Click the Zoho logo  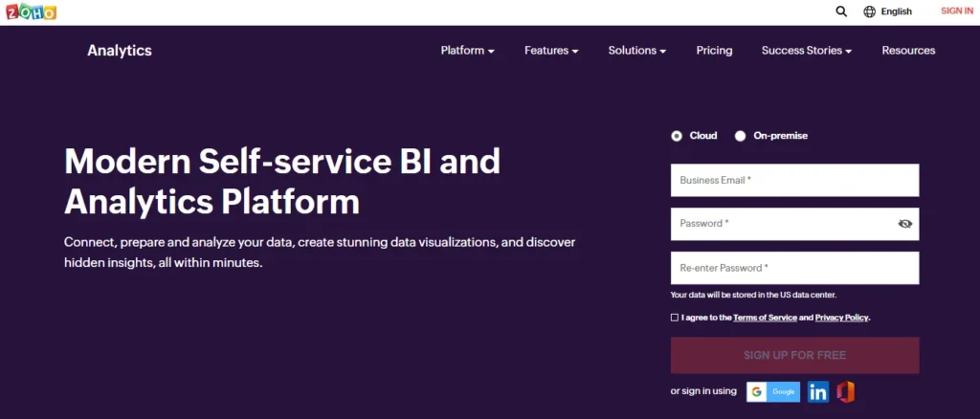coord(31,11)
